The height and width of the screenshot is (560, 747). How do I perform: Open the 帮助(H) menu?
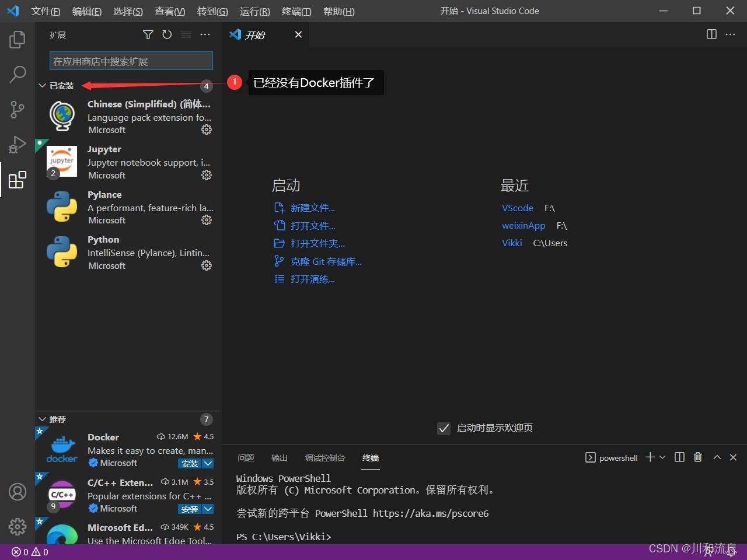tap(338, 11)
